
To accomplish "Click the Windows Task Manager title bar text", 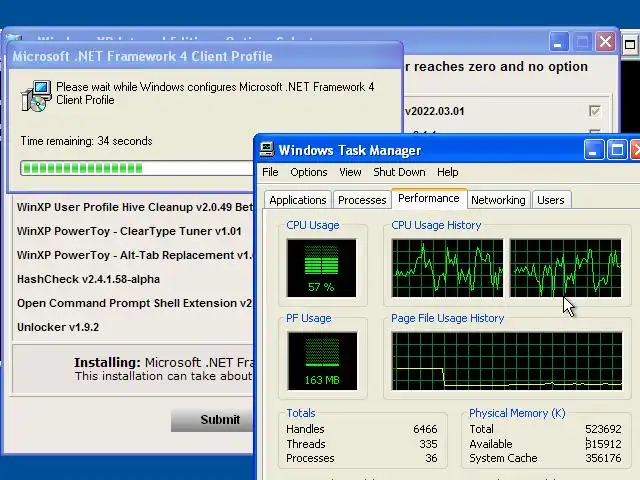I will (350, 151).
